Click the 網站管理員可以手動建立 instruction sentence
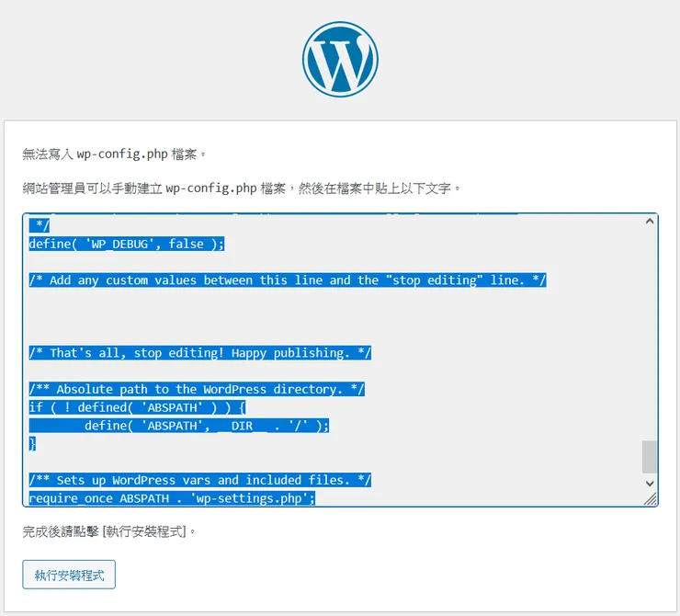Screen dimensions: 680x616 click(x=242, y=188)
